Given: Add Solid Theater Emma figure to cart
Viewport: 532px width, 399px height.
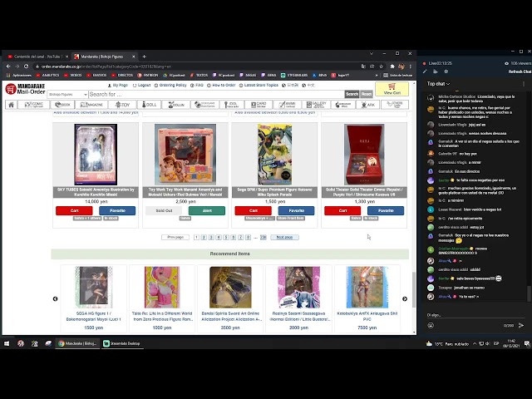Looking at the screenshot, I should pos(342,210).
